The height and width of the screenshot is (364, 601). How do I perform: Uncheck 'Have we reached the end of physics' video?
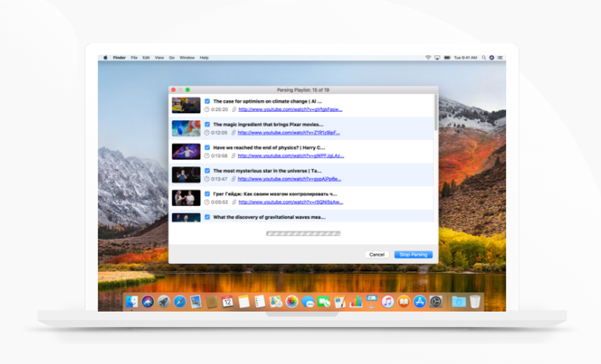point(208,147)
